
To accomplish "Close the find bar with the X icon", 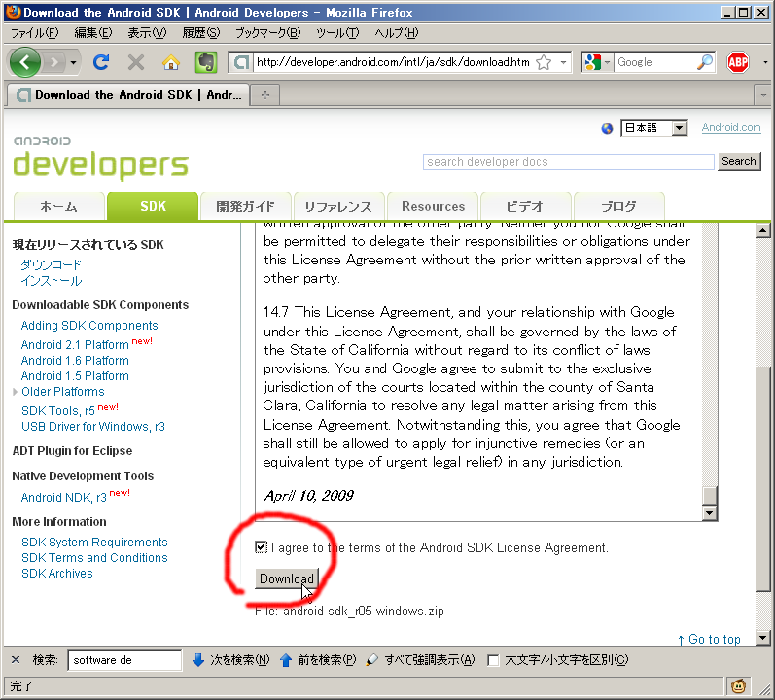I will [x=16, y=659].
